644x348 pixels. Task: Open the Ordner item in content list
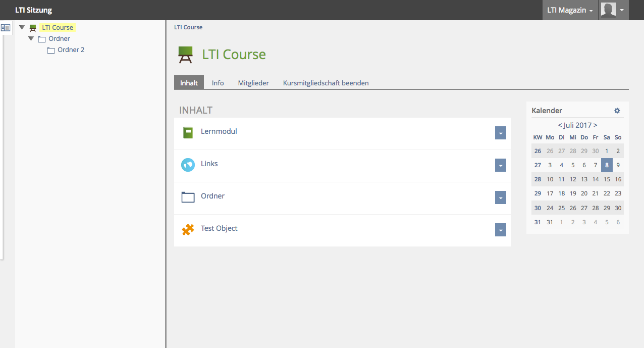212,196
